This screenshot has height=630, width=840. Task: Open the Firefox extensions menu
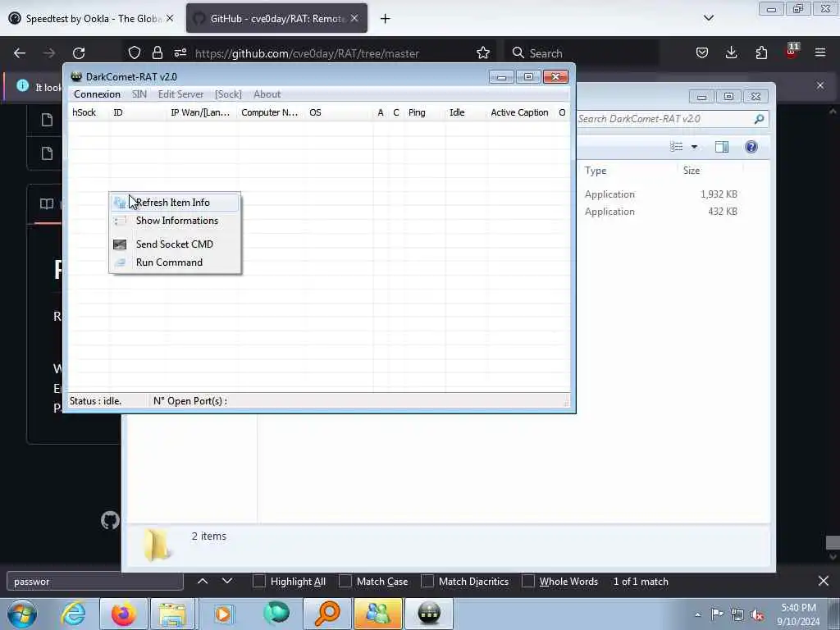[761, 52]
